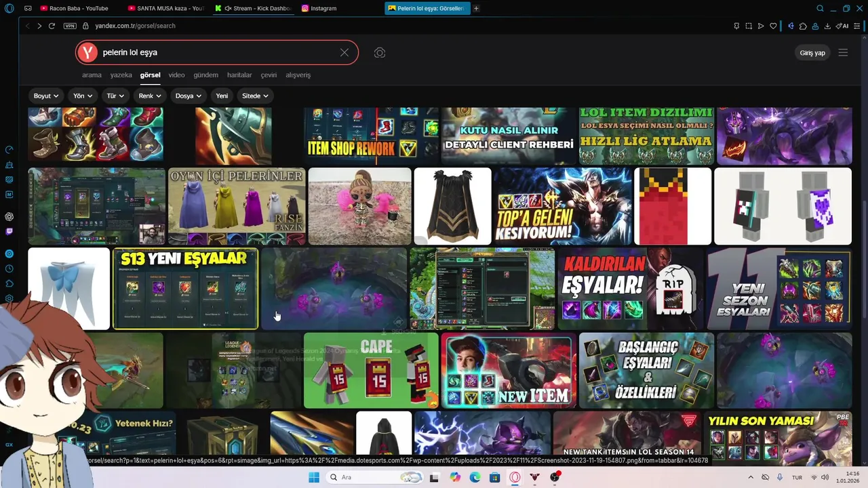Open NEW ITEM thumbnail
This screenshot has width=868, height=488.
point(509,370)
